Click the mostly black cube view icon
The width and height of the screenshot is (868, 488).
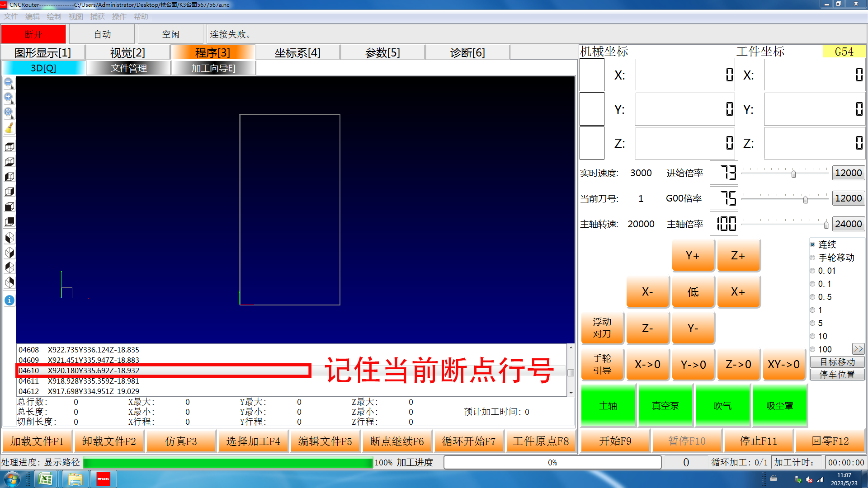[x=9, y=206]
